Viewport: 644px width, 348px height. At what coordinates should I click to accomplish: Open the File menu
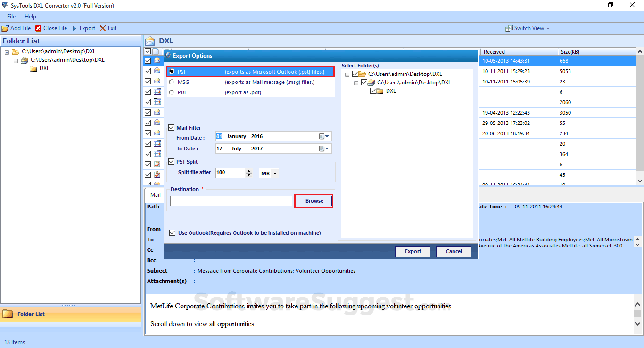pos(11,16)
